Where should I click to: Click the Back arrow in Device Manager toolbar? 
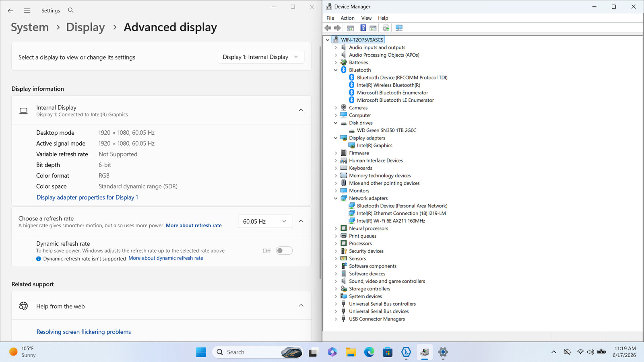tap(328, 28)
